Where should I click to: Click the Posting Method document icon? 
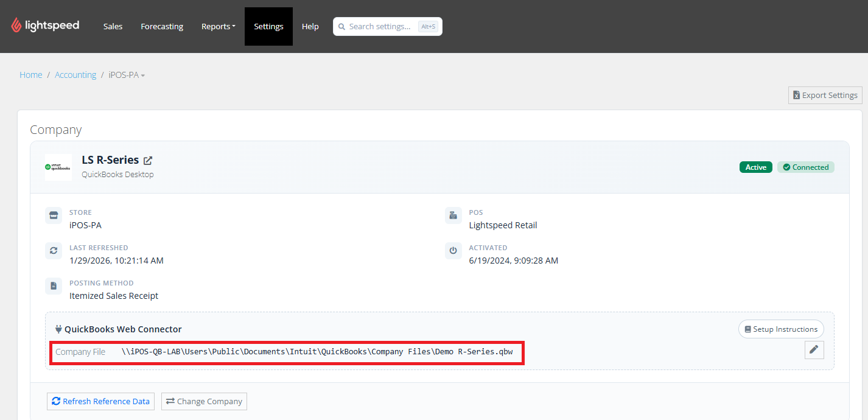click(x=53, y=286)
